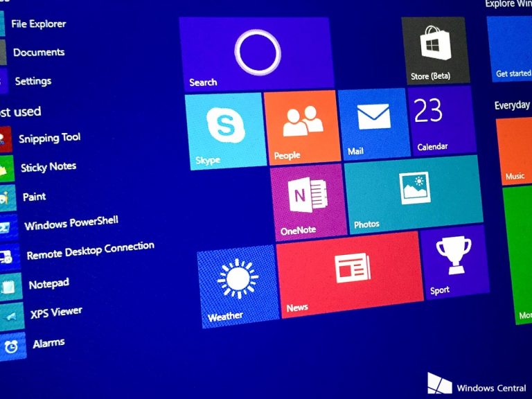Open the Weather sun tile
This screenshot has width=532, height=399.
click(237, 285)
